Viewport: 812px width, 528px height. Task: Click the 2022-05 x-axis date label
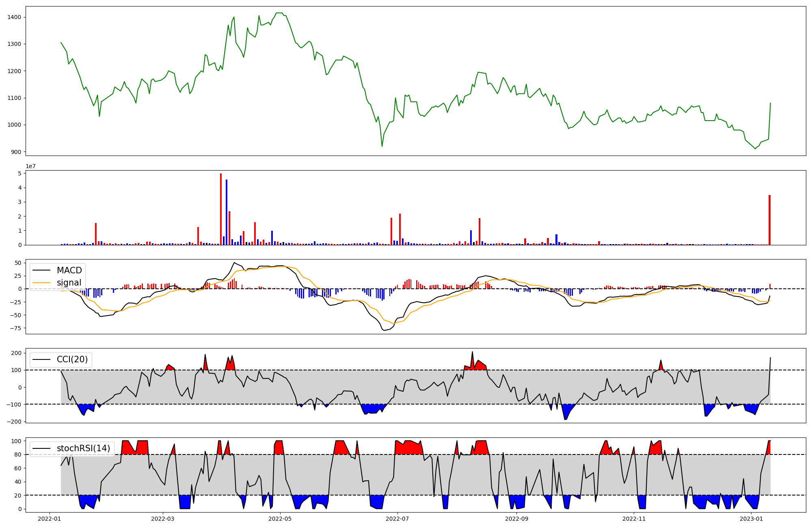point(280,519)
